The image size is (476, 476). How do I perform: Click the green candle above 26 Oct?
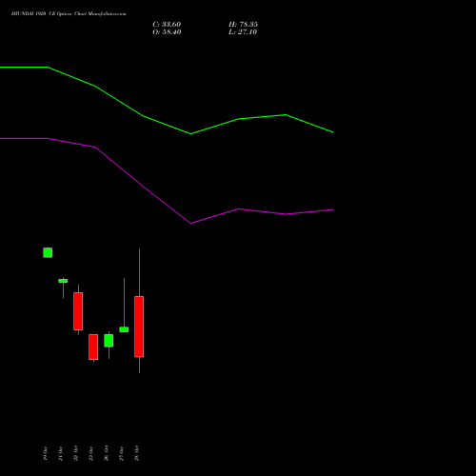click(x=109, y=341)
